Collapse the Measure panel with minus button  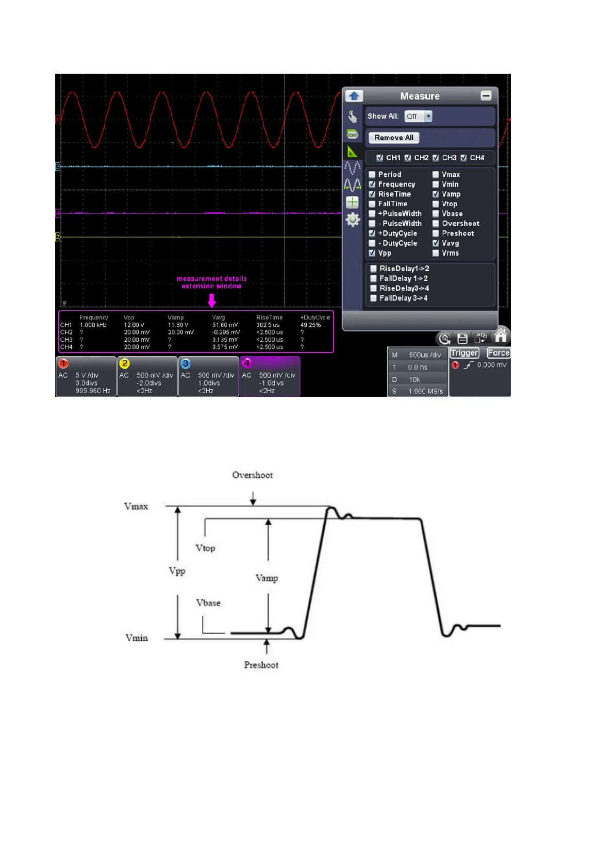click(x=486, y=96)
